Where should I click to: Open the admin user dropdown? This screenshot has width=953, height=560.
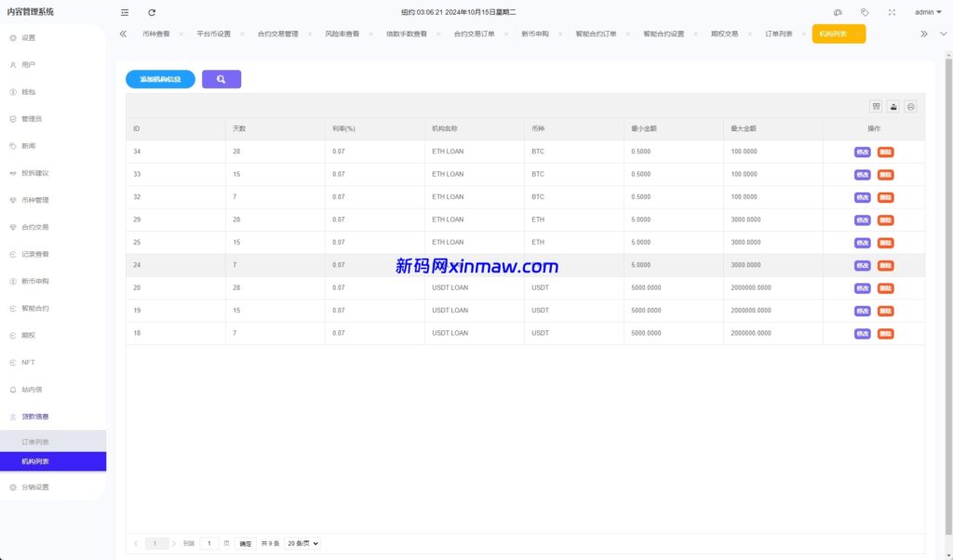point(927,12)
